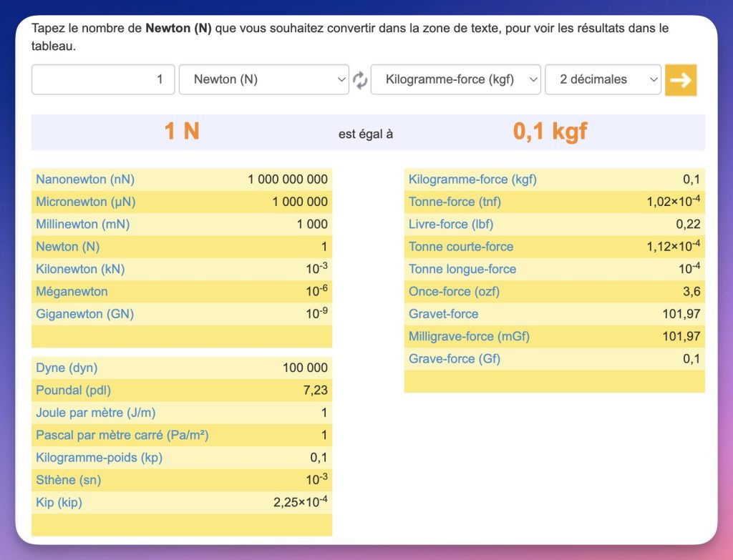Click the Livre-force value 0,22
This screenshot has width=733, height=560.
(688, 224)
